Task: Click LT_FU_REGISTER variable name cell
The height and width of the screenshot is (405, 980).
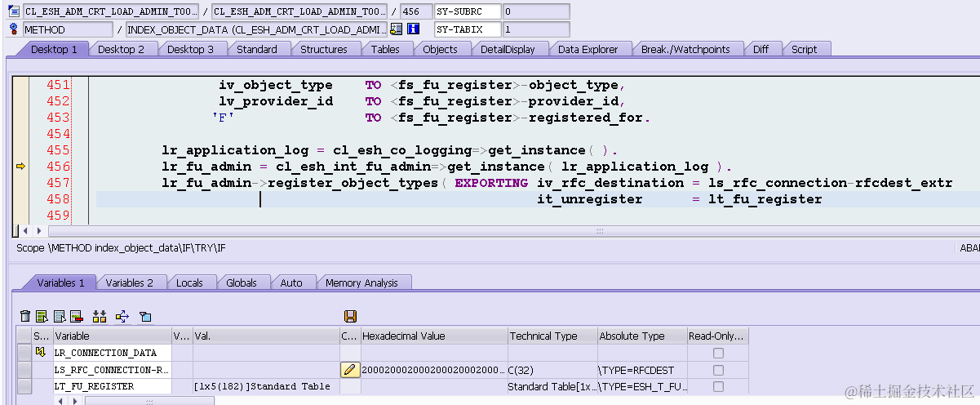Action: click(x=112, y=386)
